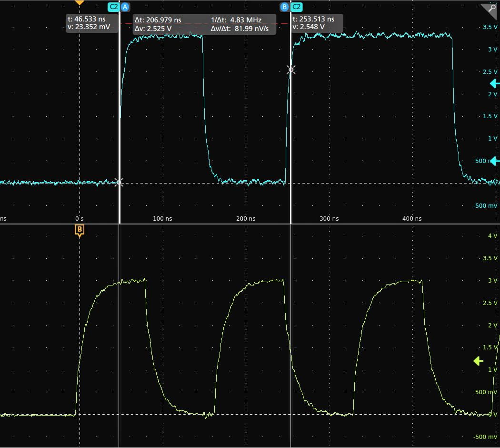Click cursor A crosshair on the cyan waveform

point(119,182)
